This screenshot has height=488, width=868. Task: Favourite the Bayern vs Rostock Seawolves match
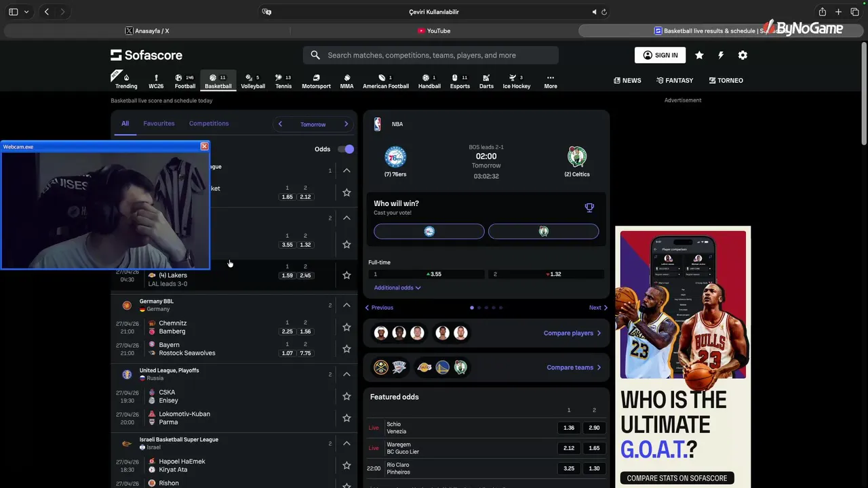pyautogui.click(x=347, y=349)
